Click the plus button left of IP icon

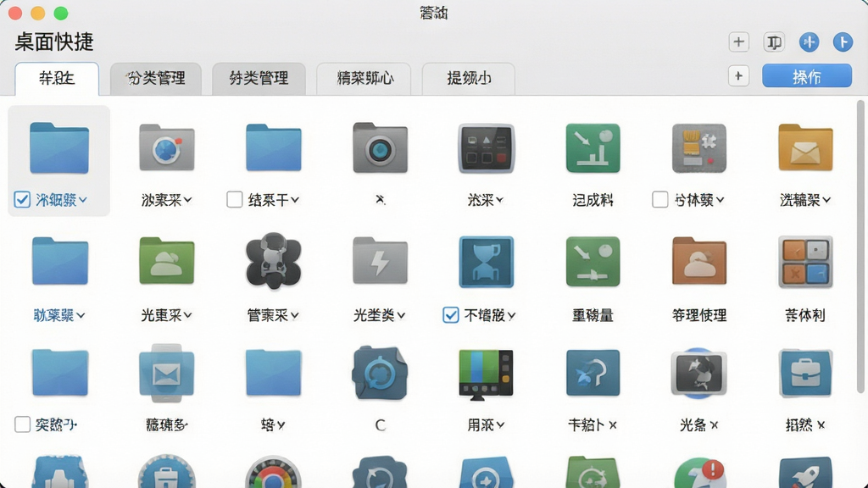738,42
